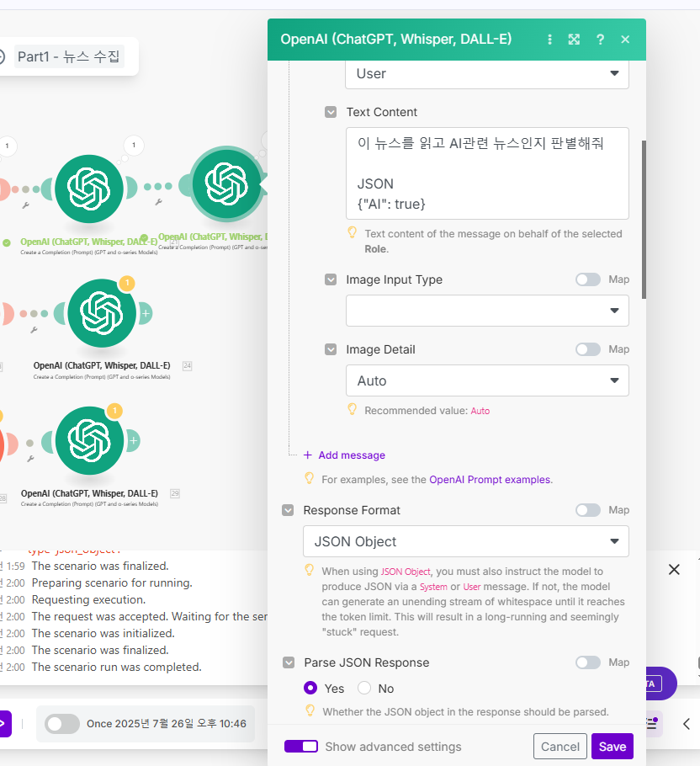The height and width of the screenshot is (766, 700).
Task: Turn off Show advanced settings toggle
Action: pos(301,747)
